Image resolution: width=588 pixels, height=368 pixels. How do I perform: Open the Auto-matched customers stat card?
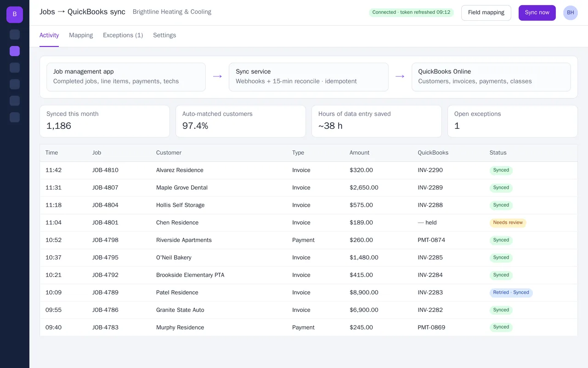point(241,121)
